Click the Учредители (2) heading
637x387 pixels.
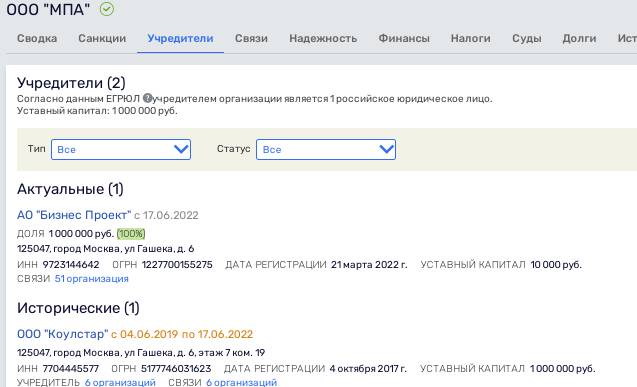pyautogui.click(x=71, y=83)
